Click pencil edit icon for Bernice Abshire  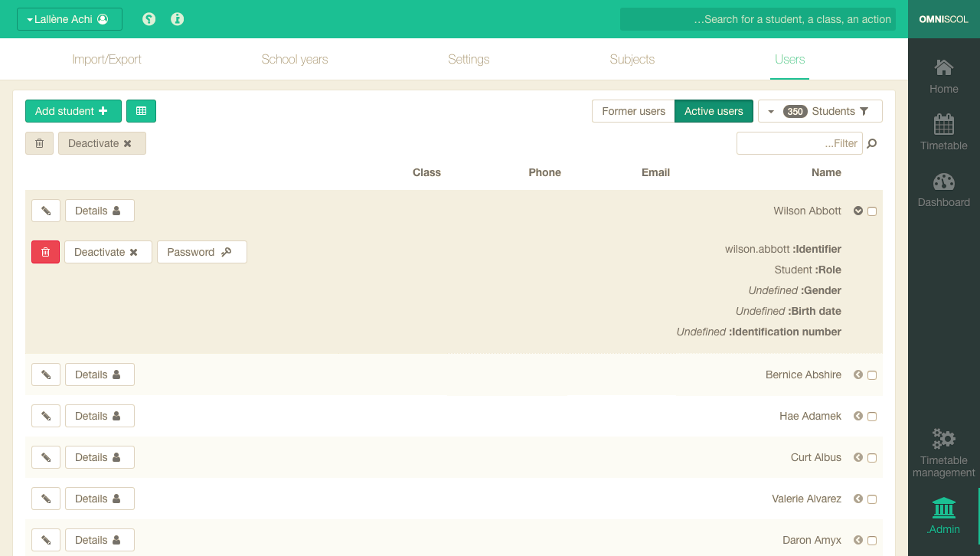pyautogui.click(x=46, y=374)
